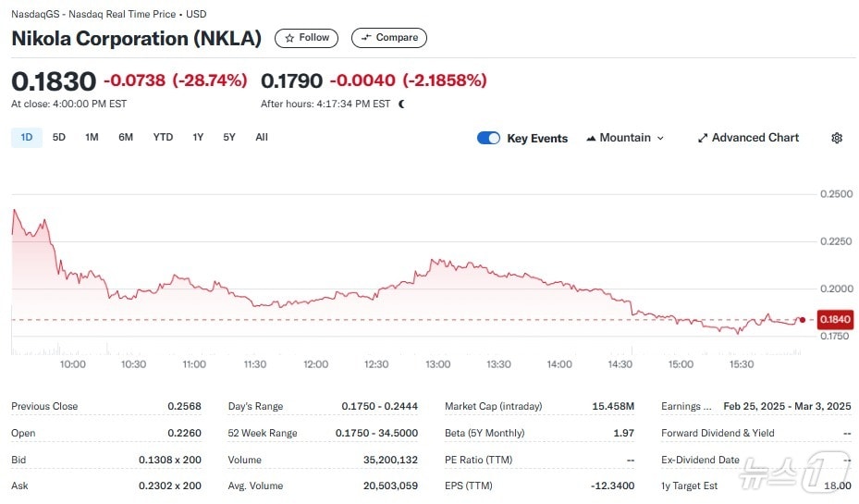Click the chart line peak near 13:00
Viewport: 859px width, 504px height.
click(433, 261)
